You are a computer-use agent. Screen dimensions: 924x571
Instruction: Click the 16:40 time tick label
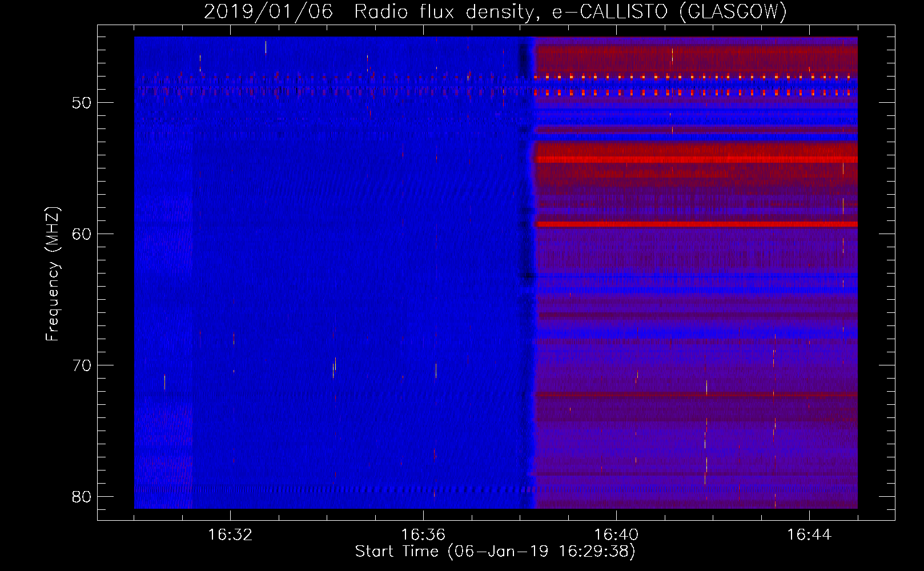click(x=616, y=535)
